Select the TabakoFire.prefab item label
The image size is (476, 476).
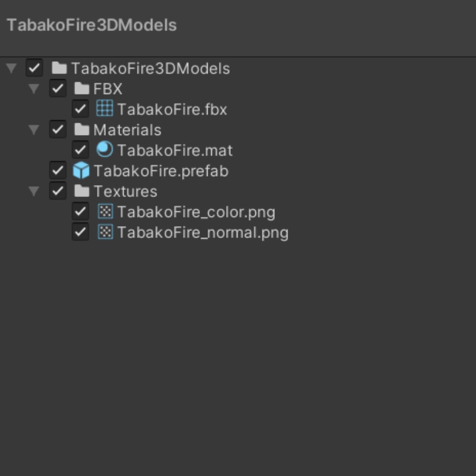click(x=161, y=171)
